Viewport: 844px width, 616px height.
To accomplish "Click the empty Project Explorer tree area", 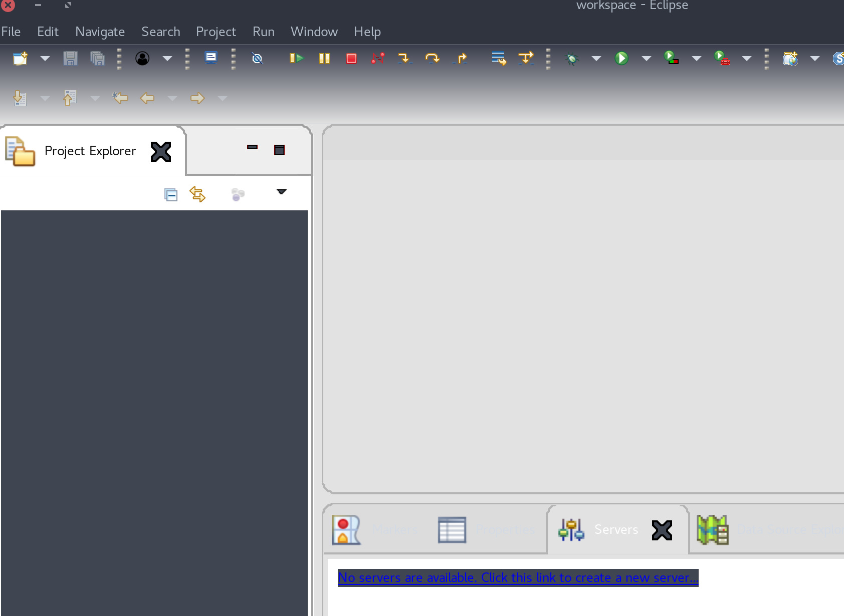I will (x=154, y=413).
